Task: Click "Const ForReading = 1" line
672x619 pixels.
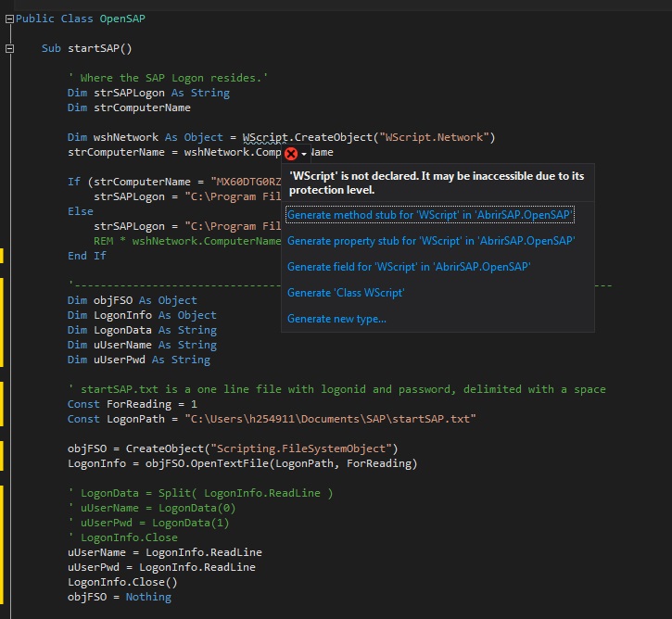Action: point(132,404)
